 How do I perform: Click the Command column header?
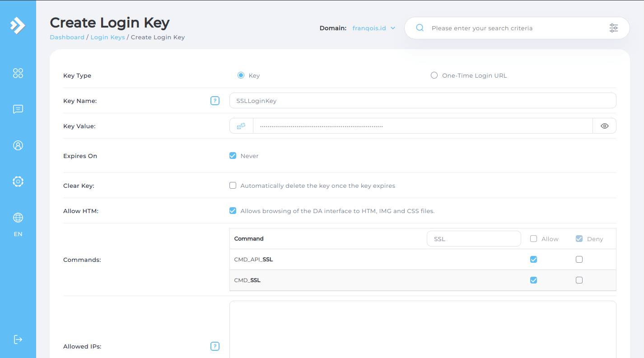pos(249,239)
